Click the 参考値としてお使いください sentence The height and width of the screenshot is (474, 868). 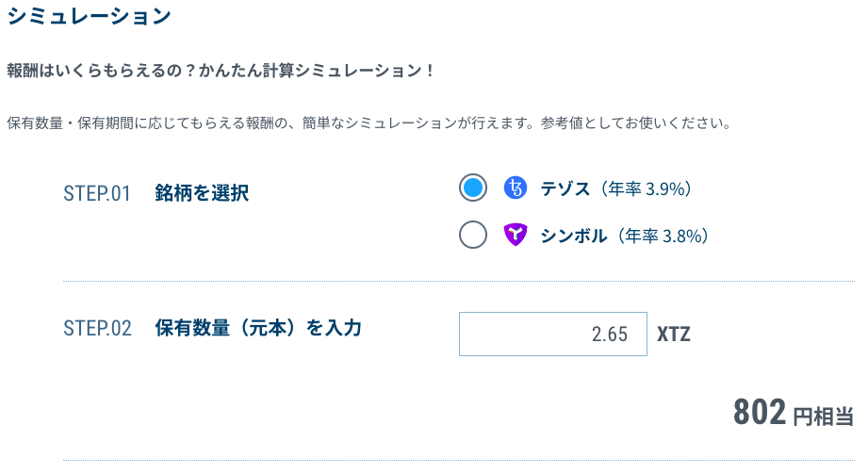pyautogui.click(x=636, y=123)
